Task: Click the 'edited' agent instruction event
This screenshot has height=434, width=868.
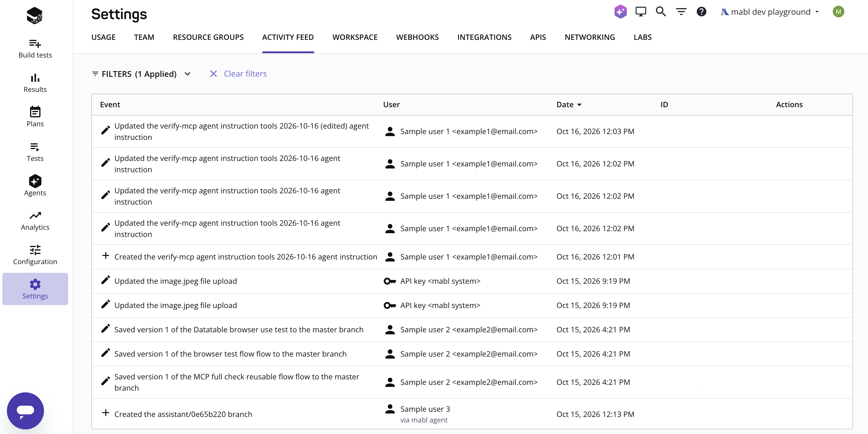Action: (241, 131)
